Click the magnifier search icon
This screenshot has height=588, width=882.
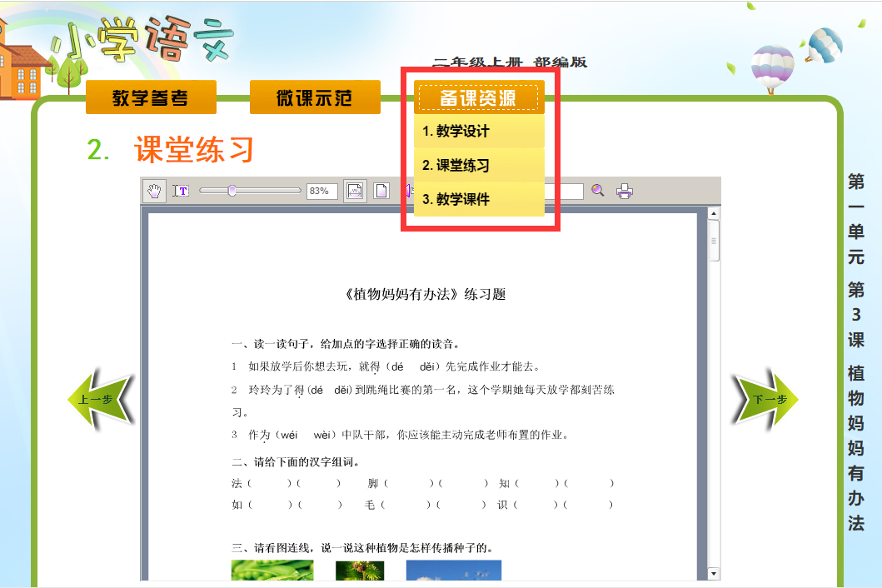pyautogui.click(x=597, y=191)
